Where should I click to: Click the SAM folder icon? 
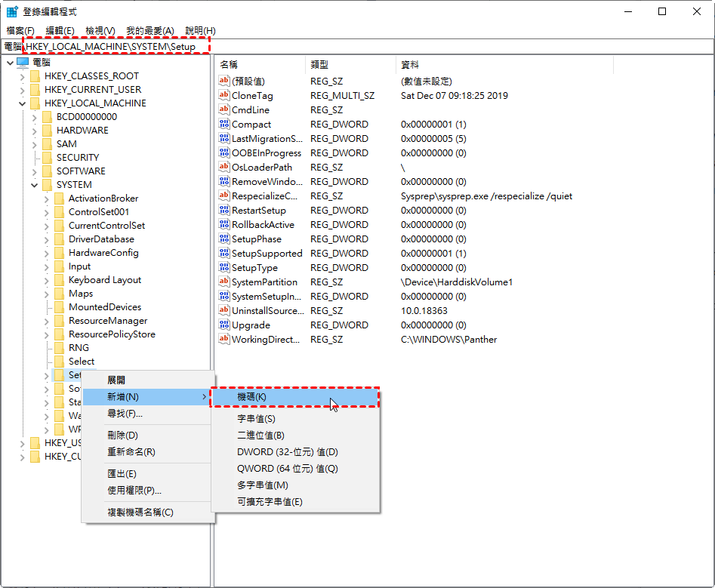[47, 144]
